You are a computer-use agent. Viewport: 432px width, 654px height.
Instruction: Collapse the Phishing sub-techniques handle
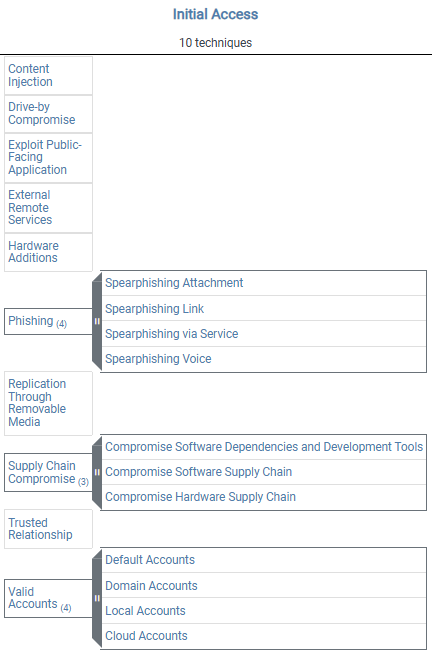click(97, 321)
